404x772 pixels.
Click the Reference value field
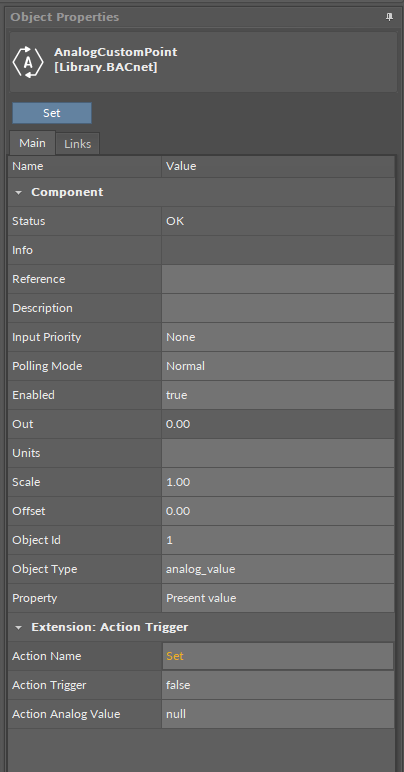278,279
